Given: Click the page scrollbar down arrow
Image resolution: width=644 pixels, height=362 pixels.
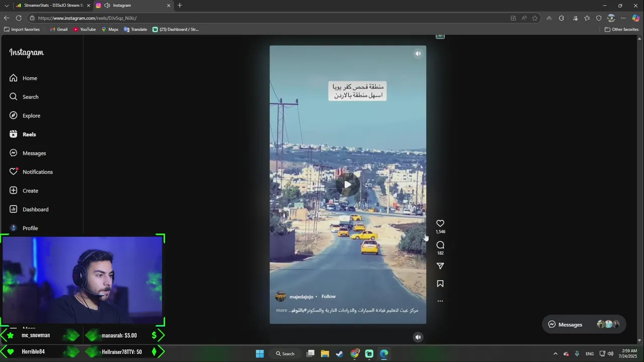Looking at the screenshot, I should 639,341.
